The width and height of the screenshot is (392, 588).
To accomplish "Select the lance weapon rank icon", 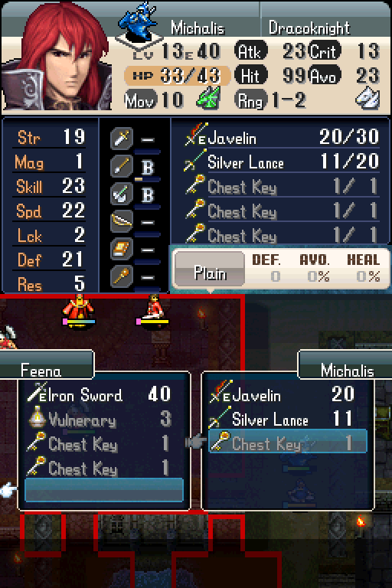I will [122, 165].
